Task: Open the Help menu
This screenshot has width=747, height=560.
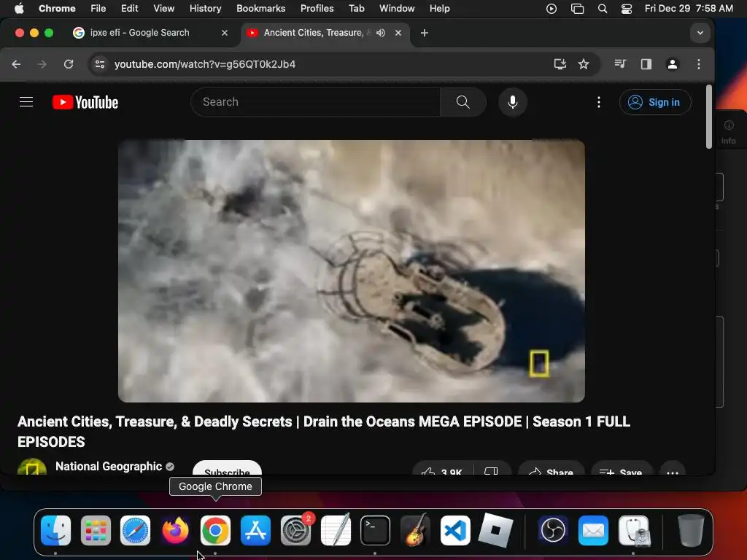Action: (439, 8)
